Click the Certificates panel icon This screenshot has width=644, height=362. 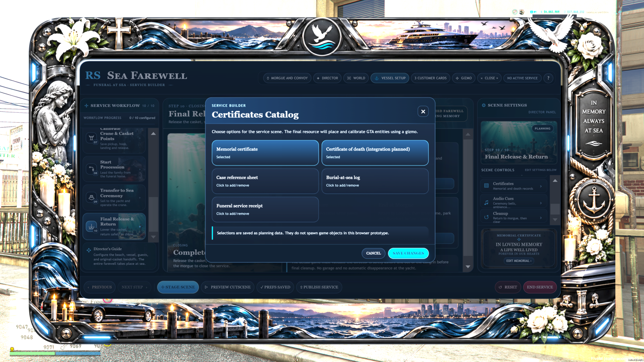[486, 186]
